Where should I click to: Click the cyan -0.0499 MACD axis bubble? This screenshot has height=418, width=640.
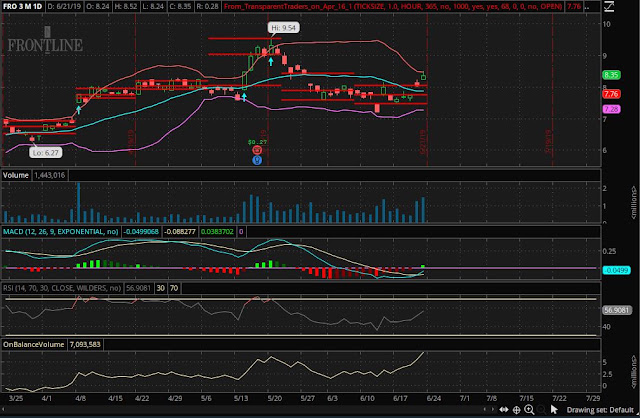pos(616,270)
